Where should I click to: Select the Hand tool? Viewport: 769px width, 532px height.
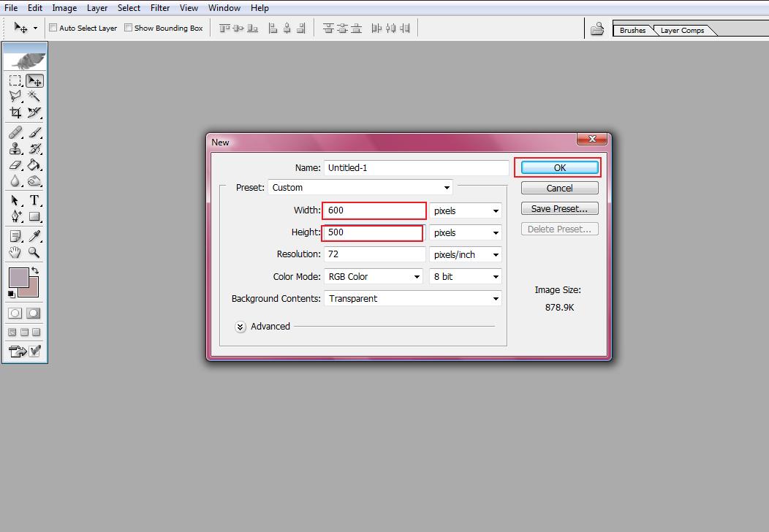tap(15, 252)
